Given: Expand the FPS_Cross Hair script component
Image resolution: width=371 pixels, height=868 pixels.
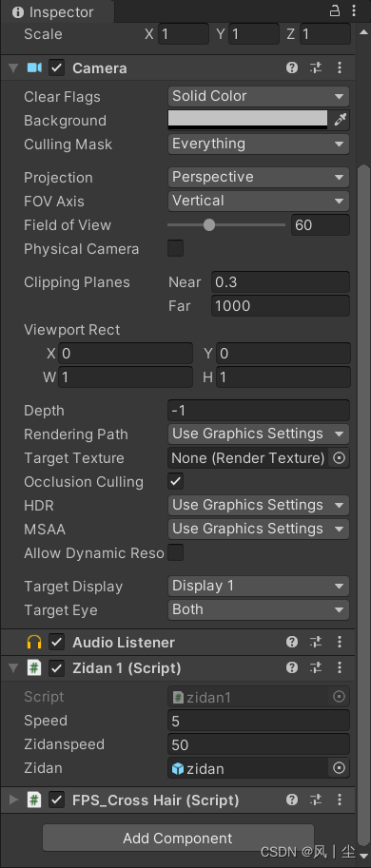Looking at the screenshot, I should [14, 800].
